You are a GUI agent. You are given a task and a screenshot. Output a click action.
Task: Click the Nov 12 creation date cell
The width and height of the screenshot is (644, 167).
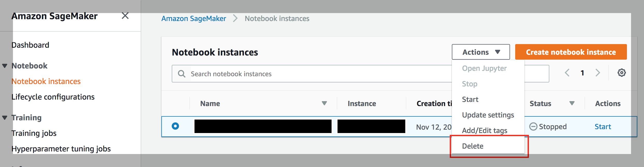(434, 127)
